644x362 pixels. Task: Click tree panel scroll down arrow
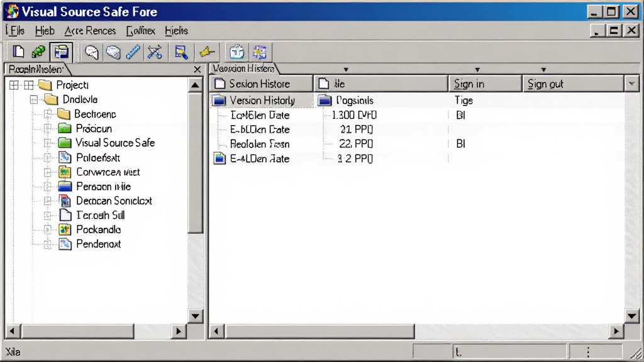click(196, 316)
